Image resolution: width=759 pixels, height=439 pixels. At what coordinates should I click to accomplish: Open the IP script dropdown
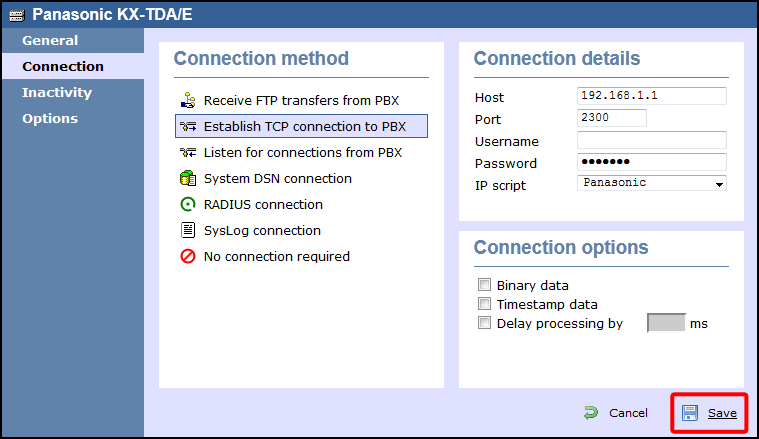pos(652,183)
